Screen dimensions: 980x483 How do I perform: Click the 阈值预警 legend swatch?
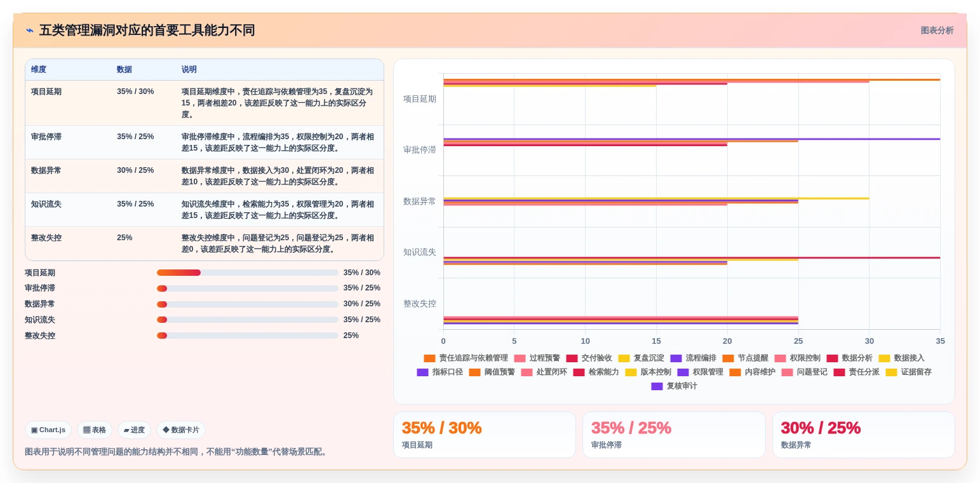coord(475,372)
